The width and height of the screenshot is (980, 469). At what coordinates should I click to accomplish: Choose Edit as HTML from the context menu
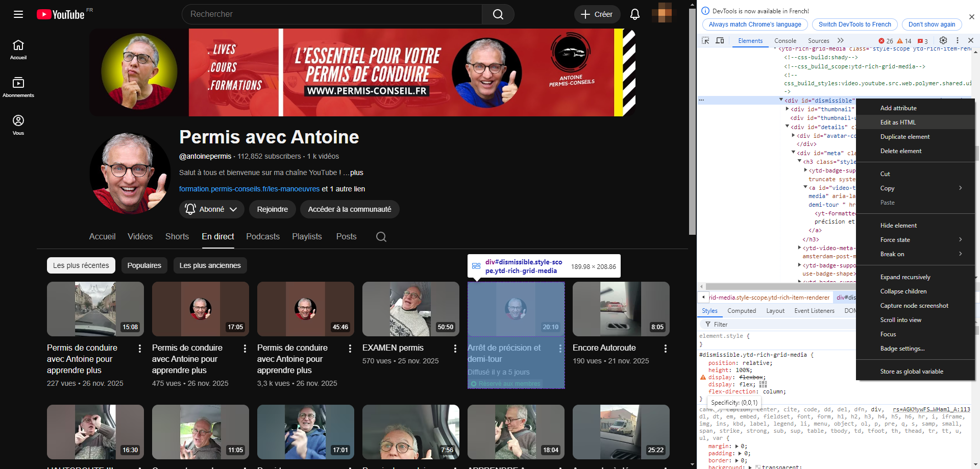[898, 122]
